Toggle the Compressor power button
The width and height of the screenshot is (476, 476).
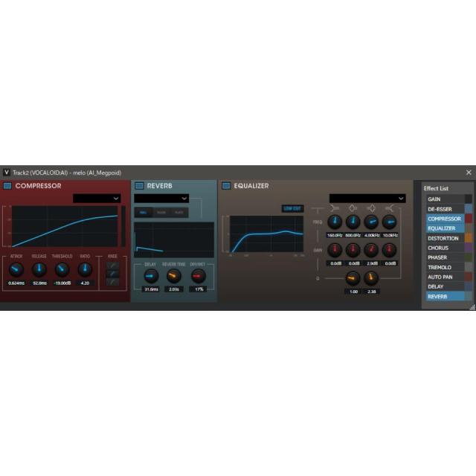pyautogui.click(x=7, y=185)
